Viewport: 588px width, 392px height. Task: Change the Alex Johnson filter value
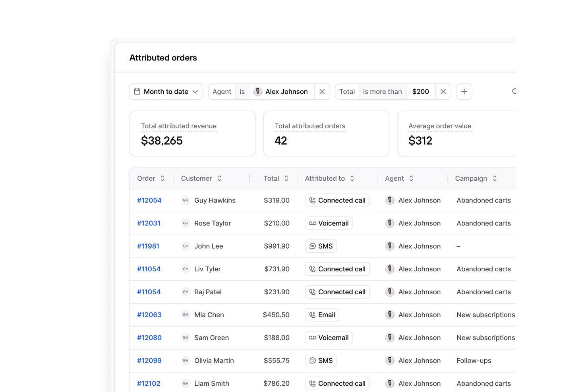pos(282,92)
